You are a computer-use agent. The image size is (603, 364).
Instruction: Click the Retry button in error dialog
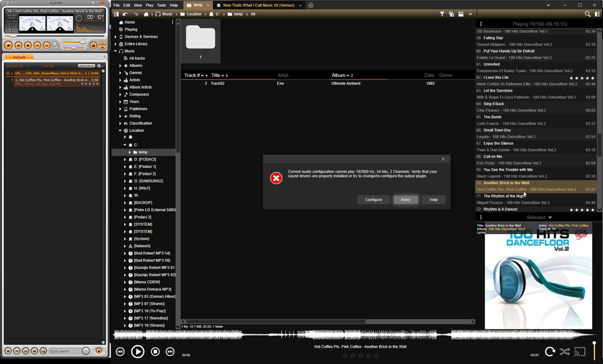(x=405, y=200)
